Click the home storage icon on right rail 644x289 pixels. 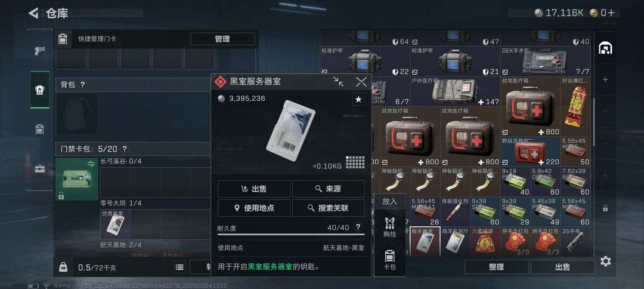(605, 48)
